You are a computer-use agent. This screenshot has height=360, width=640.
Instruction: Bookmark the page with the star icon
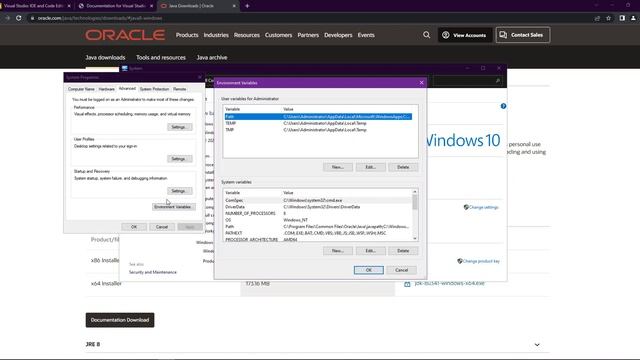coord(609,18)
